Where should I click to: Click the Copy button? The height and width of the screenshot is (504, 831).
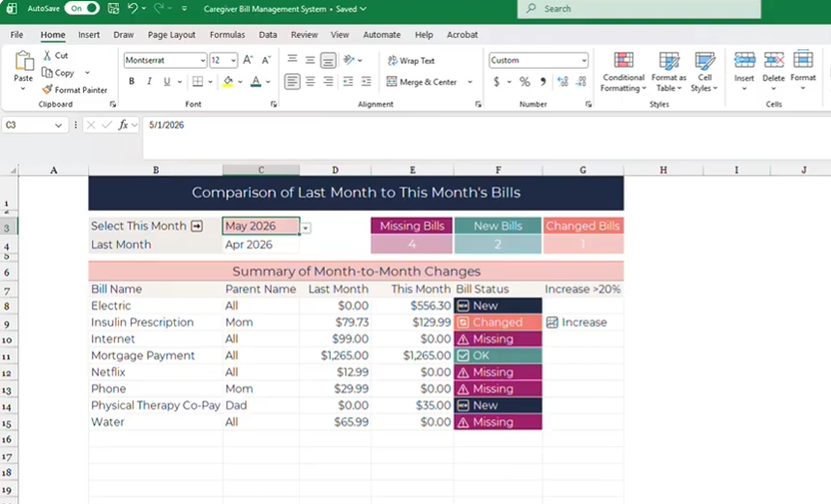pyautogui.click(x=58, y=73)
